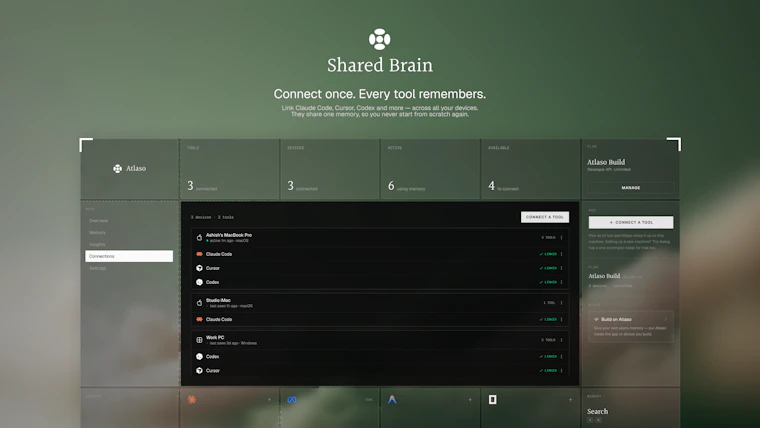The width and height of the screenshot is (760, 428).
Task: Click Cursor icon under Work PC
Action: click(x=199, y=370)
